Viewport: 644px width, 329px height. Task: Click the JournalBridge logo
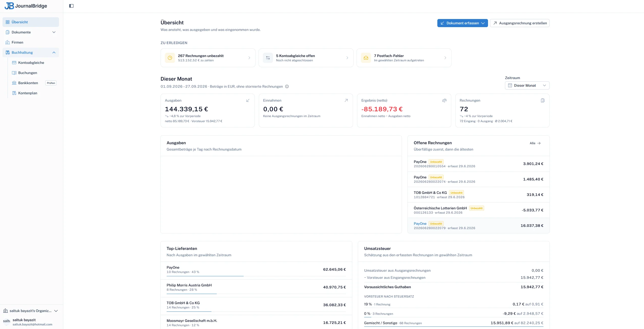point(26,6)
